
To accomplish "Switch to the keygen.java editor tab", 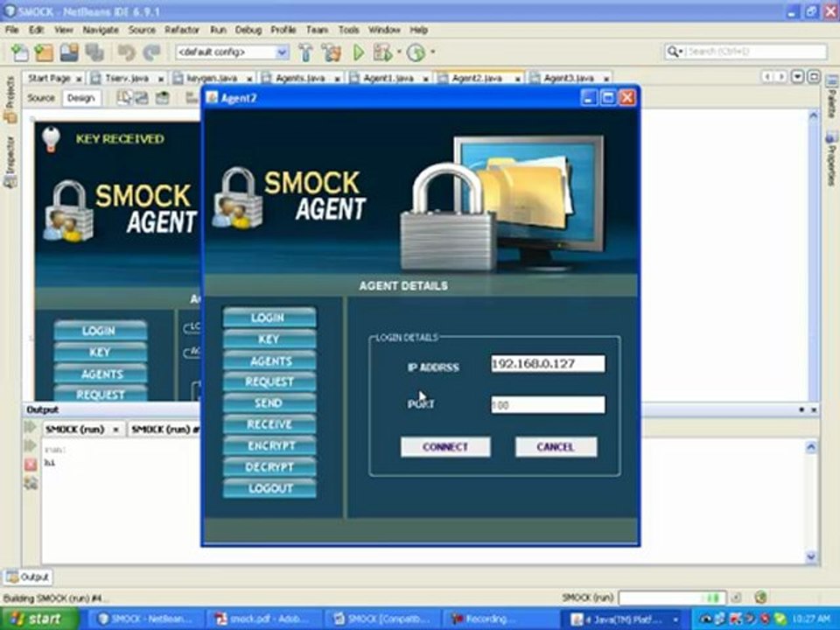I will pyautogui.click(x=212, y=78).
